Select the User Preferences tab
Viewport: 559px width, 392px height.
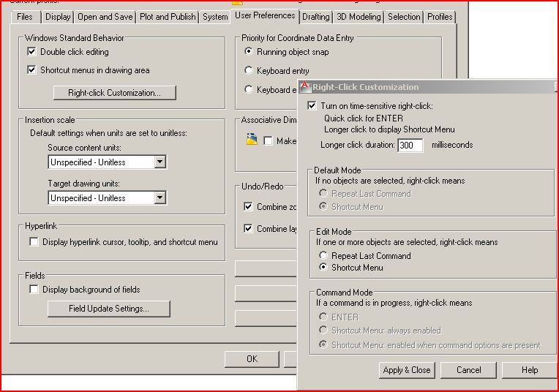pyautogui.click(x=265, y=15)
